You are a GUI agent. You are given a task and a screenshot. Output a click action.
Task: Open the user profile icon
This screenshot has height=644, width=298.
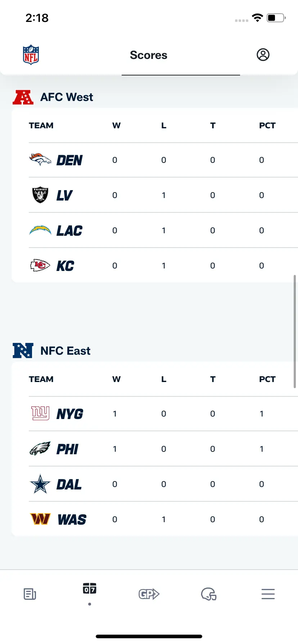[x=263, y=55]
